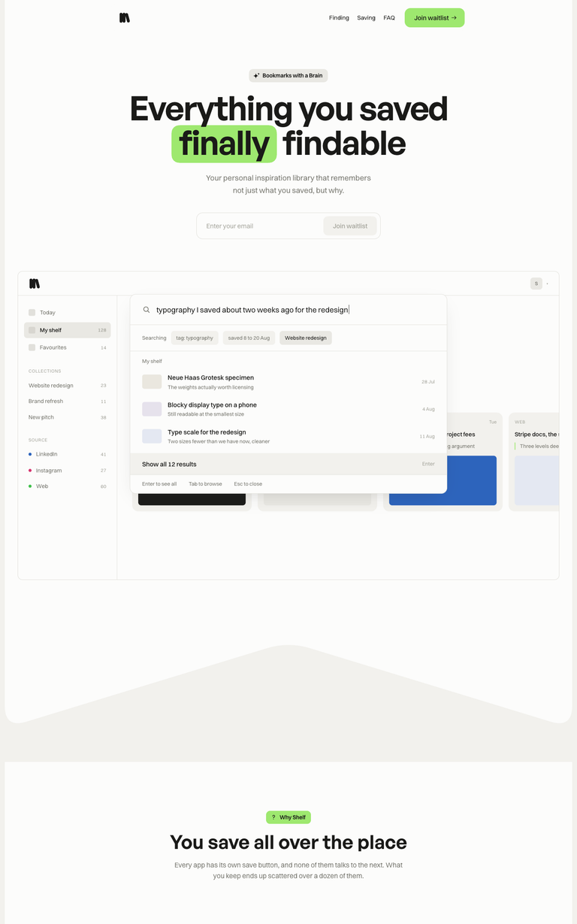Filter by Instagram source
Image resolution: width=577 pixels, height=924 pixels.
coord(68,471)
